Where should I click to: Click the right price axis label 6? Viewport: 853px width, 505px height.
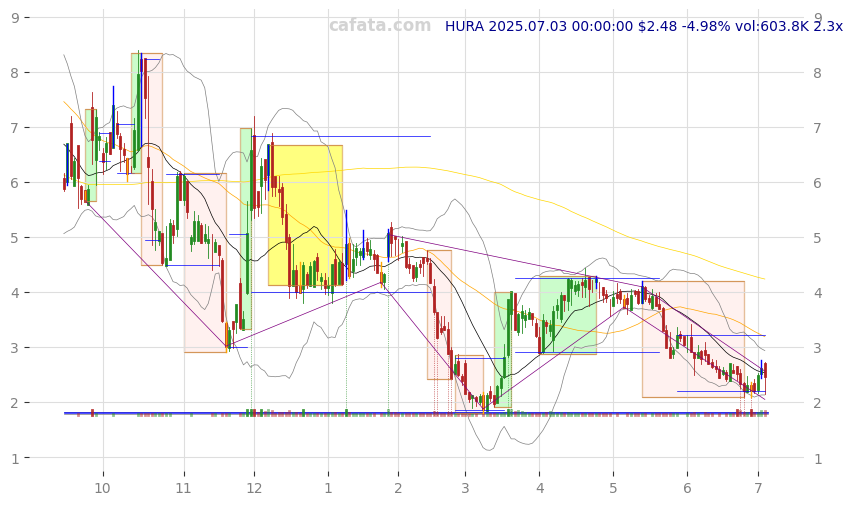click(x=817, y=183)
